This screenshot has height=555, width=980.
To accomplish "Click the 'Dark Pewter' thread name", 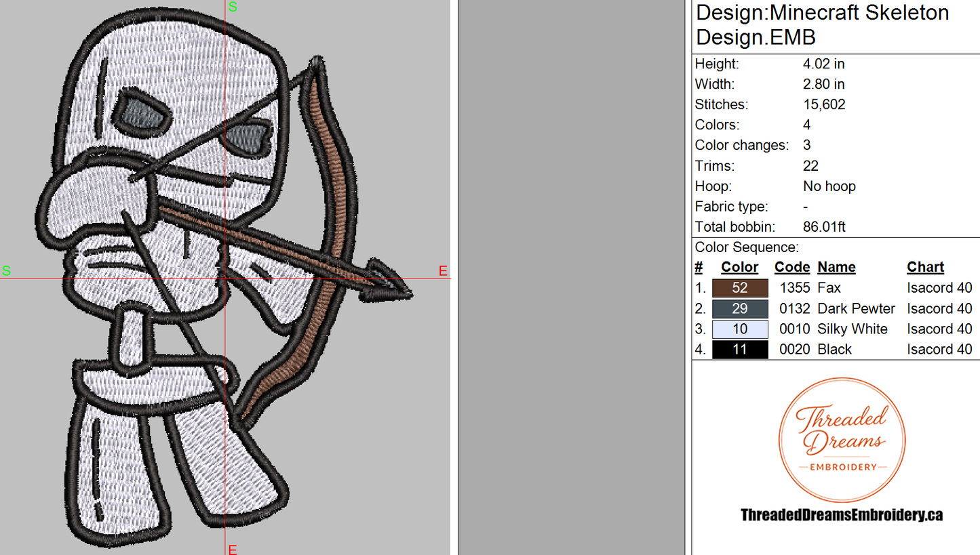I will [x=856, y=308].
